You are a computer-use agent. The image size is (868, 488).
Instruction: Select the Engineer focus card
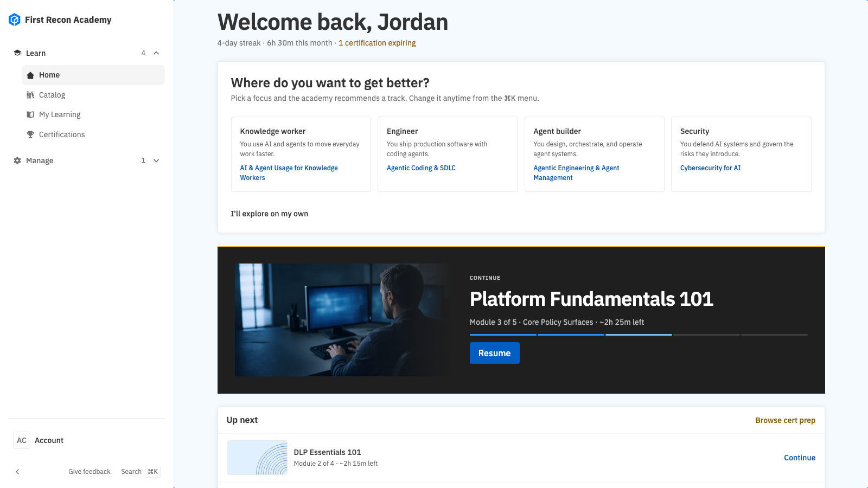pos(448,154)
